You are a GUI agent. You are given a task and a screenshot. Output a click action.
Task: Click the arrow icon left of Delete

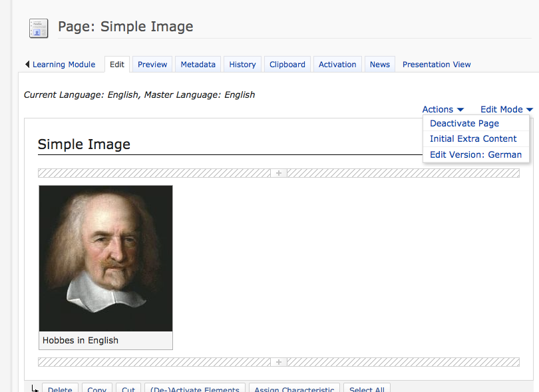click(35, 388)
